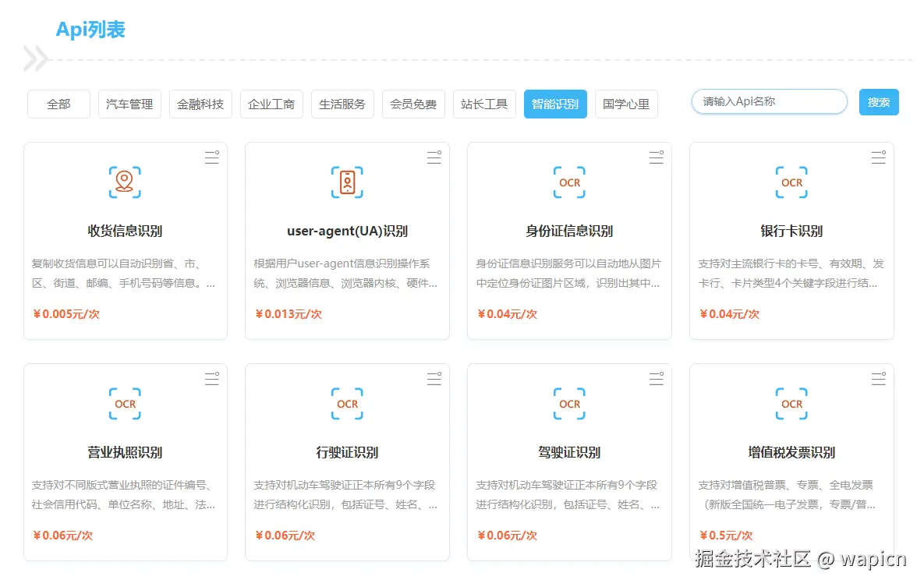Click the OCR icon on 行驶证识别 card
The width and height of the screenshot is (924, 587).
point(347,404)
